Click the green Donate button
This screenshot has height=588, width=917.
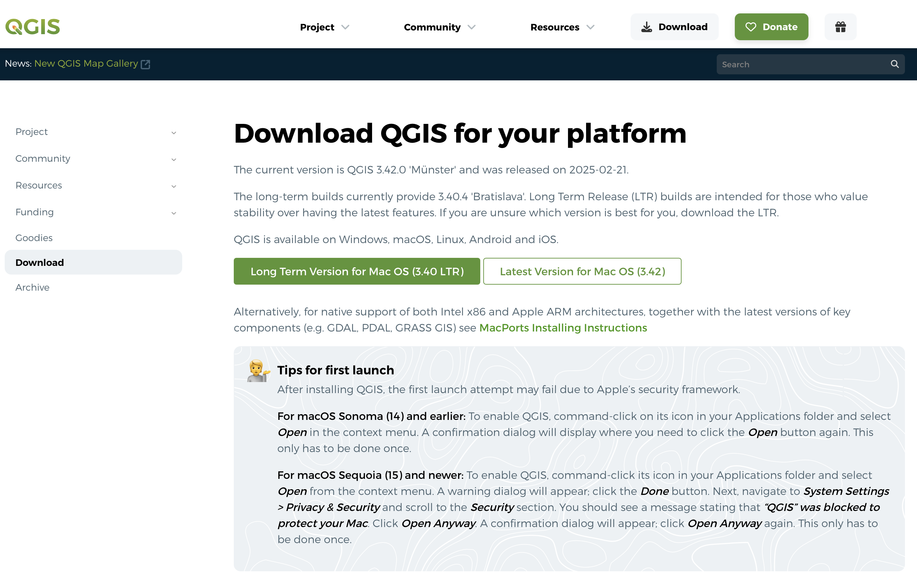(x=771, y=27)
